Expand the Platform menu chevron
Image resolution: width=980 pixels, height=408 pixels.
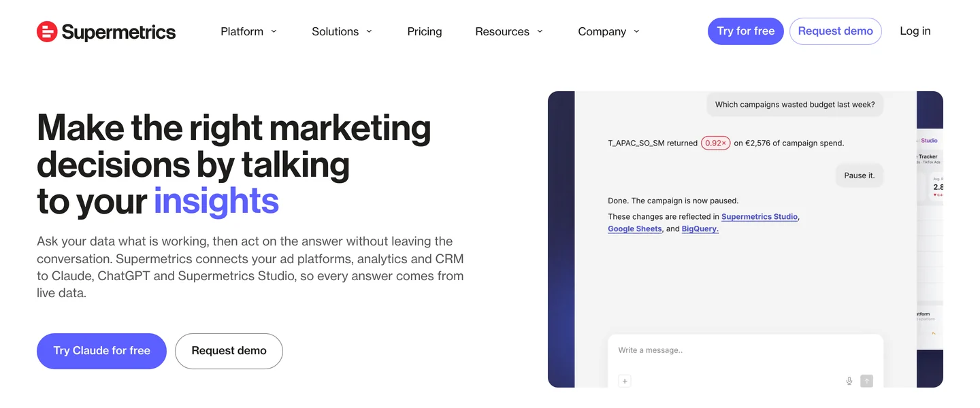click(x=274, y=31)
